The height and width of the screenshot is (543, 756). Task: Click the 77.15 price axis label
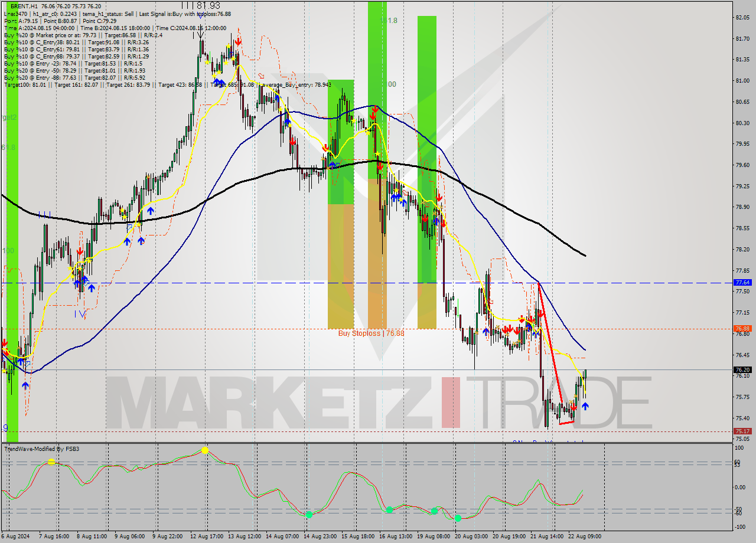point(743,312)
